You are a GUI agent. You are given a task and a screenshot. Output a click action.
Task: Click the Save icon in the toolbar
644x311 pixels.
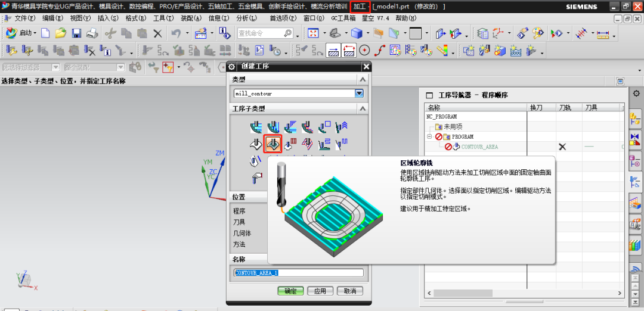coord(76,33)
